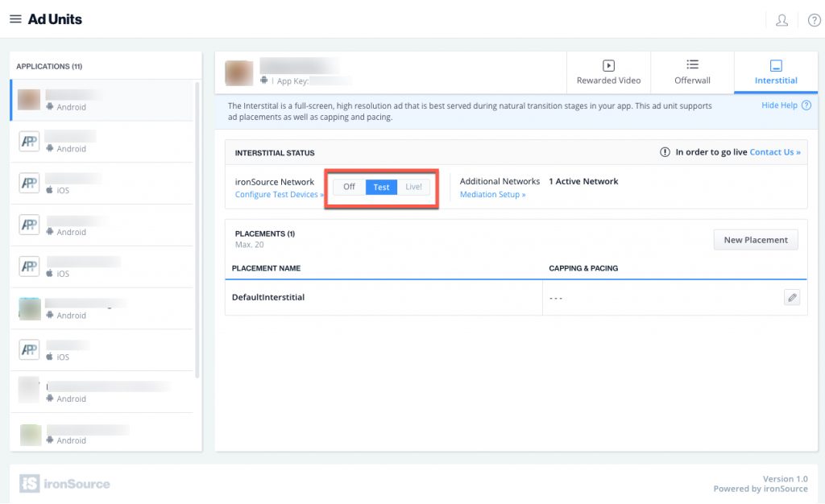
Task: Click the selected app's thumbnail in header
Action: coord(238,72)
